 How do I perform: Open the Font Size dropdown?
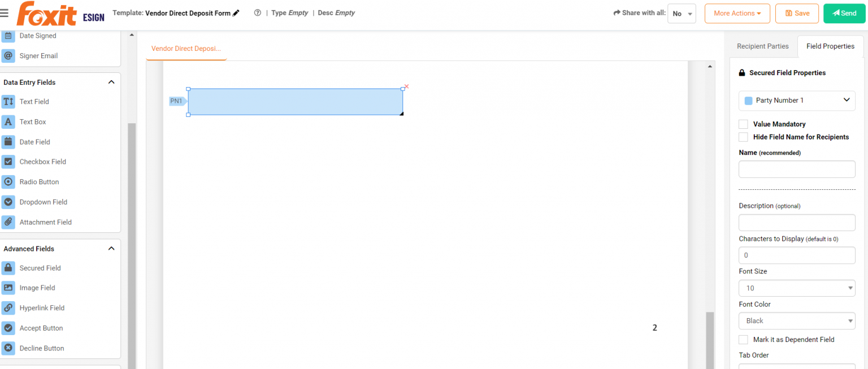[x=796, y=288]
